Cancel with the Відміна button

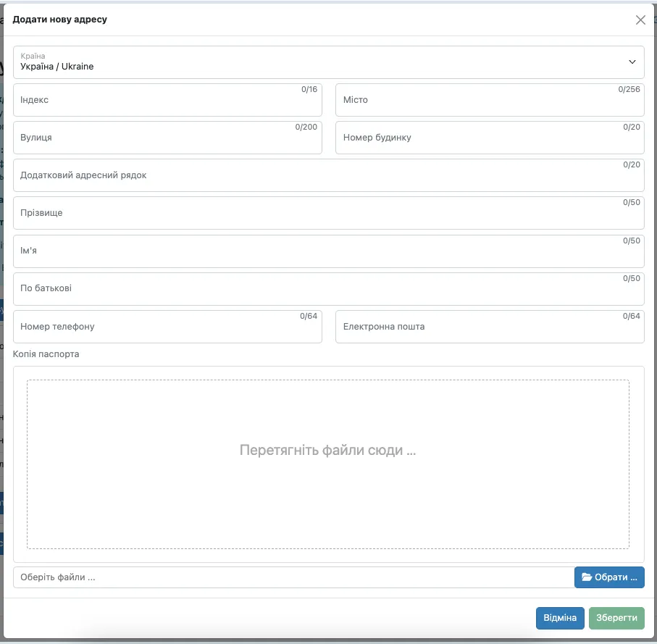(x=560, y=618)
